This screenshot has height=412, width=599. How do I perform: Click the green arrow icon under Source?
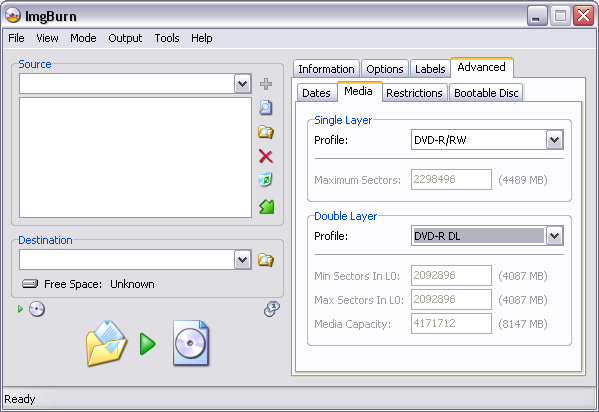(x=267, y=207)
